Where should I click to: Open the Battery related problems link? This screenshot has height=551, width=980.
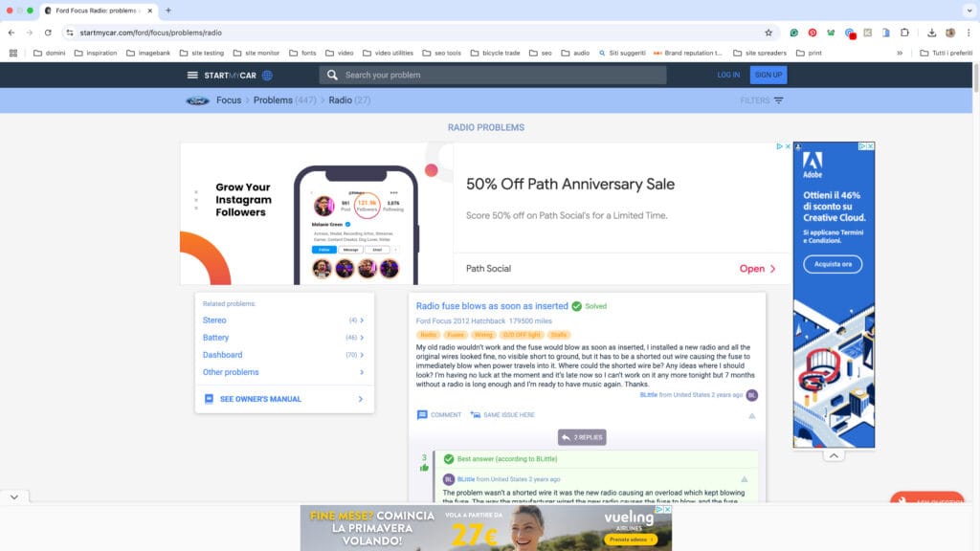coord(216,338)
